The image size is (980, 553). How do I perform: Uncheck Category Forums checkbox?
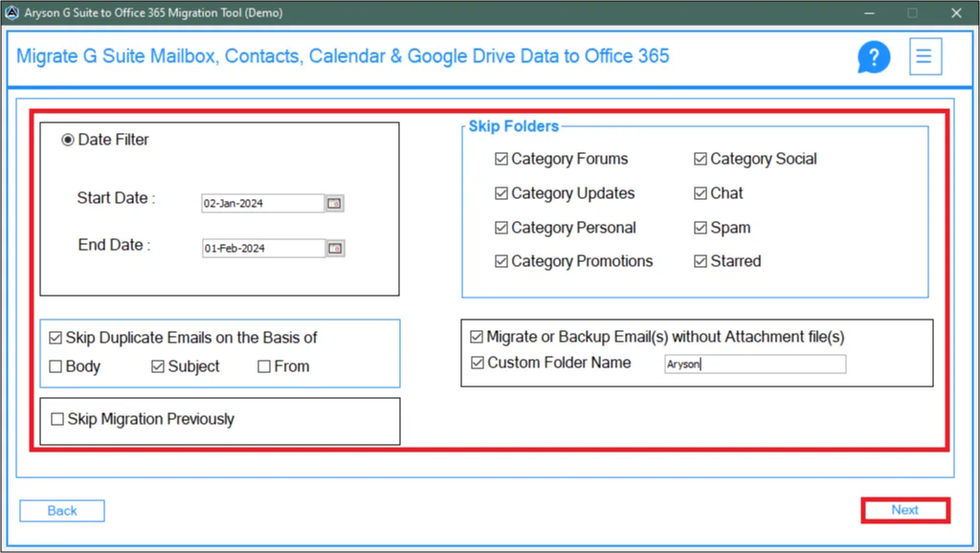(501, 159)
